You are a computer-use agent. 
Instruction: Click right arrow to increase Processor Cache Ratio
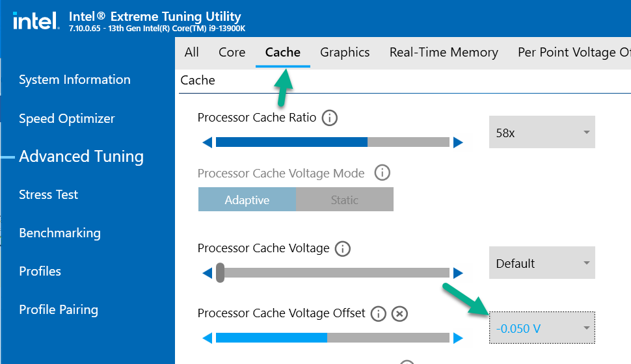pos(458,142)
